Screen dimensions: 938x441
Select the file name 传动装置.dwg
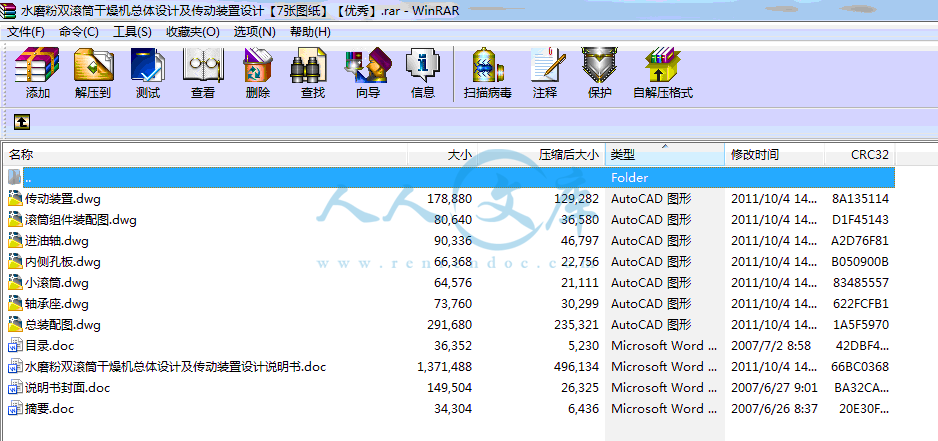click(63, 199)
